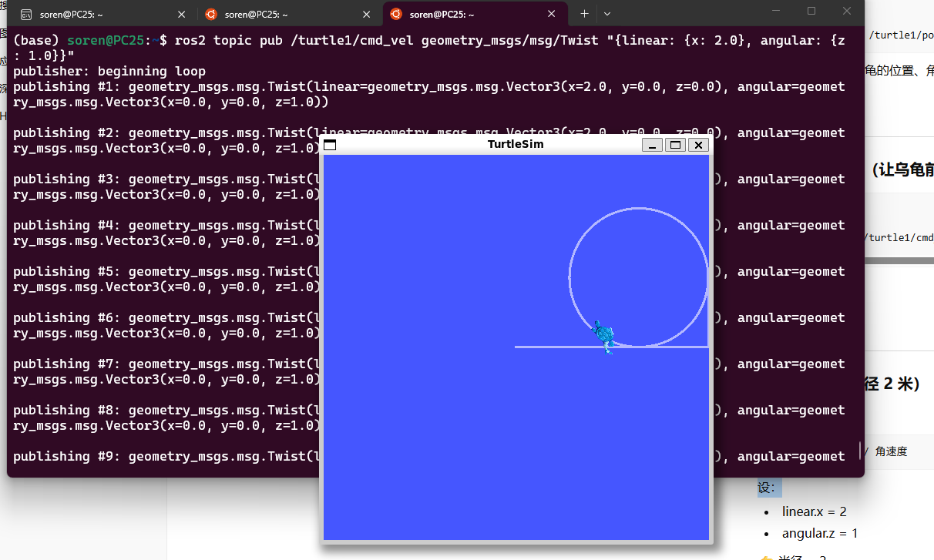Click the 'publishing #2' output line

click(x=429, y=140)
